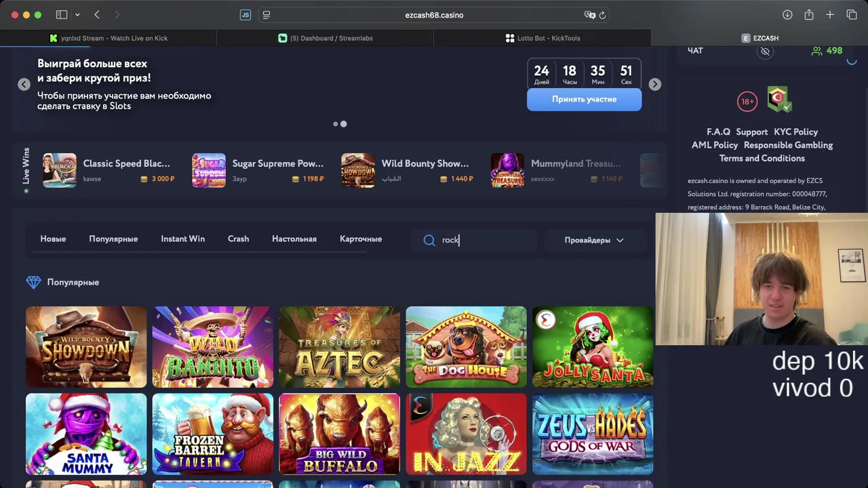Image resolution: width=868 pixels, height=488 pixels.
Task: Open the translate icon in address bar
Action: coord(589,15)
